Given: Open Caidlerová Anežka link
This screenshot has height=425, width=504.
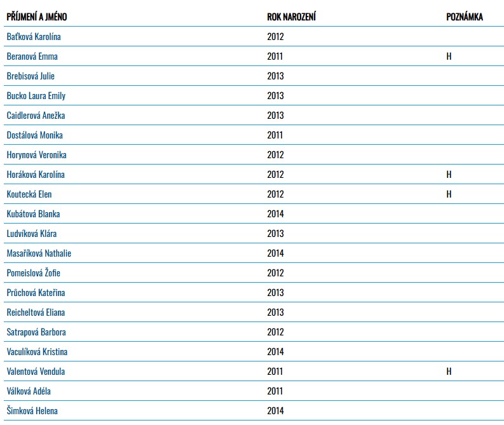Looking at the screenshot, I should (x=36, y=116).
